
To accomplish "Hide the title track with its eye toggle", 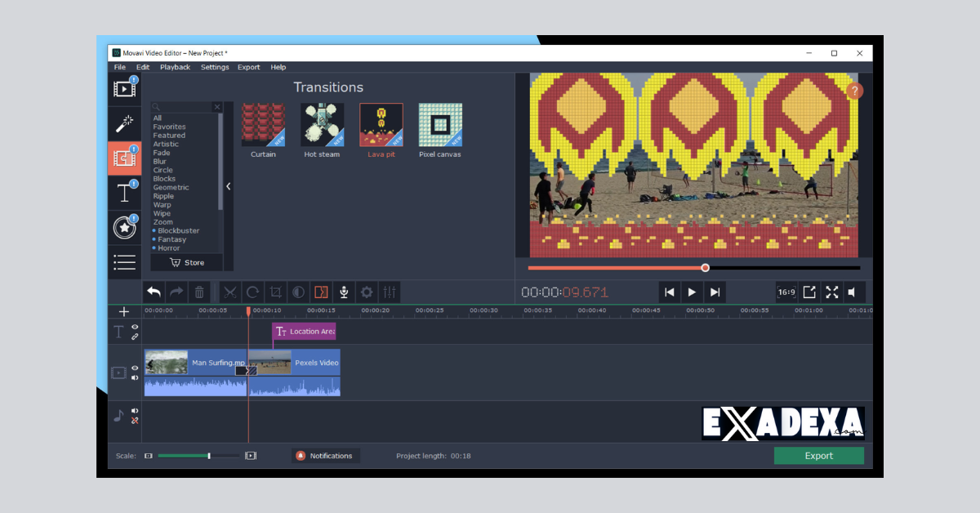I will pos(135,325).
